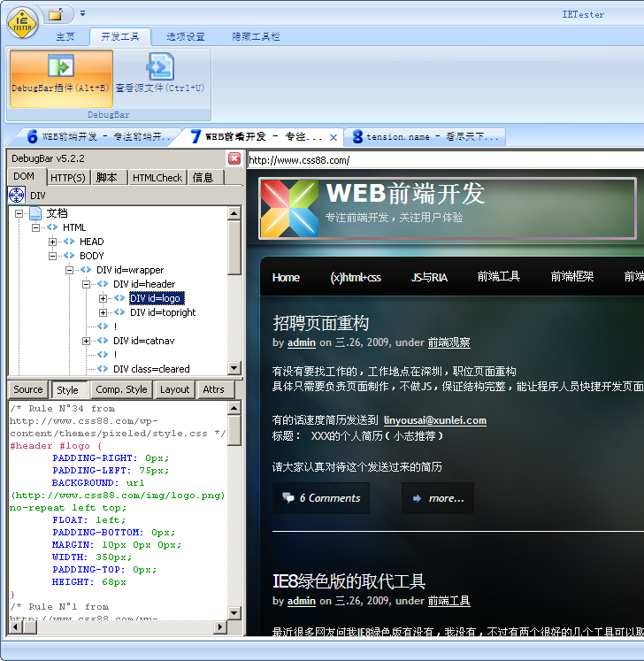
Task: Click the 6 Comments speech bubble icon
Action: pyautogui.click(x=287, y=498)
